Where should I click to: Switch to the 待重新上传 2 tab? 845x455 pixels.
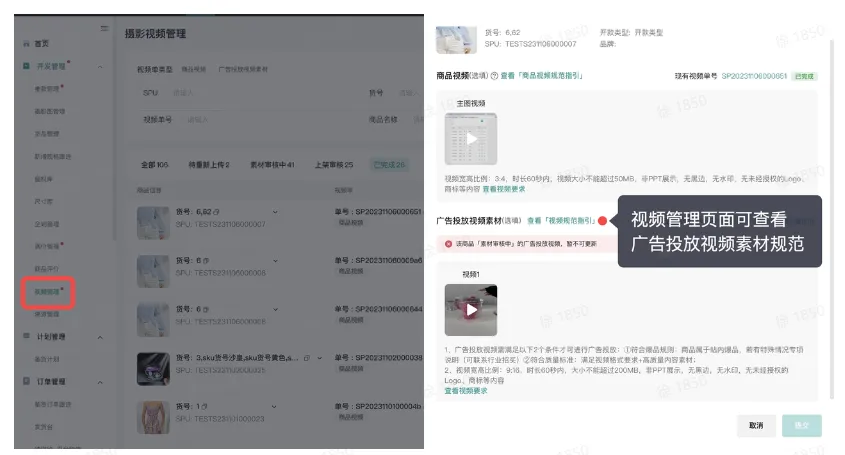pos(209,164)
